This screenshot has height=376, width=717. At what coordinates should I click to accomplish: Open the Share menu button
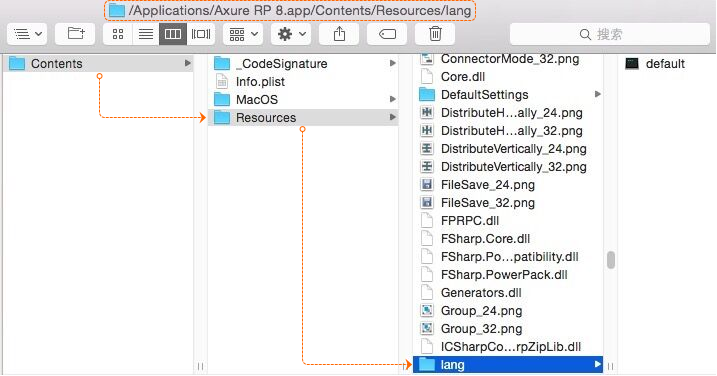tap(339, 34)
